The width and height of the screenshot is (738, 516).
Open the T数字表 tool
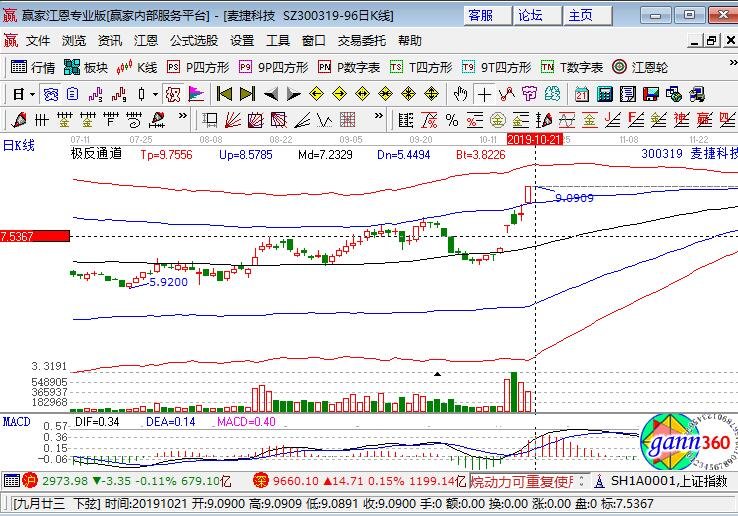tap(572, 67)
